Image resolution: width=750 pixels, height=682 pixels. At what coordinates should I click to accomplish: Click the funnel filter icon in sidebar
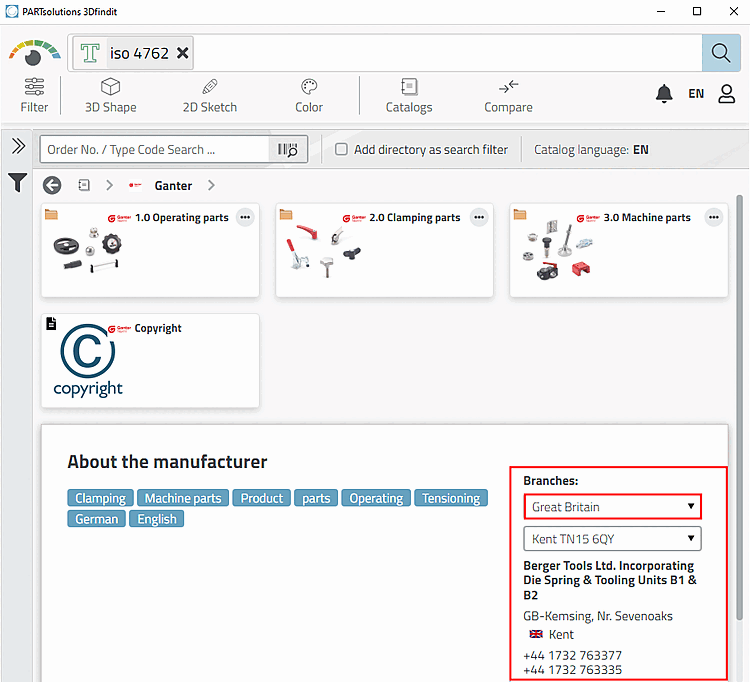[x=17, y=182]
